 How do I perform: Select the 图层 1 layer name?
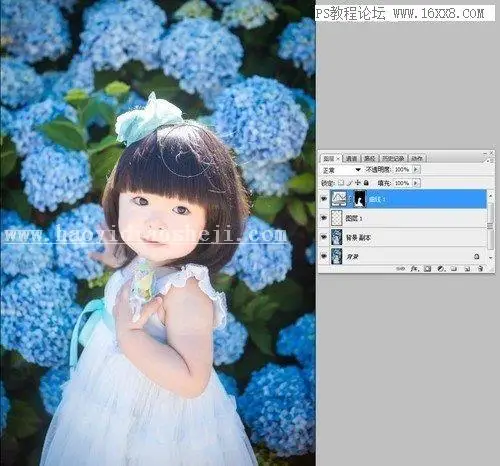[354, 218]
